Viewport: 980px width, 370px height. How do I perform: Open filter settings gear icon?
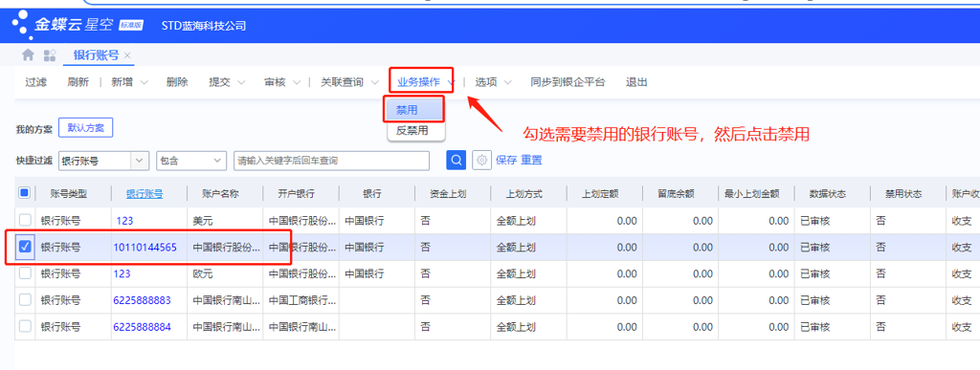(481, 161)
